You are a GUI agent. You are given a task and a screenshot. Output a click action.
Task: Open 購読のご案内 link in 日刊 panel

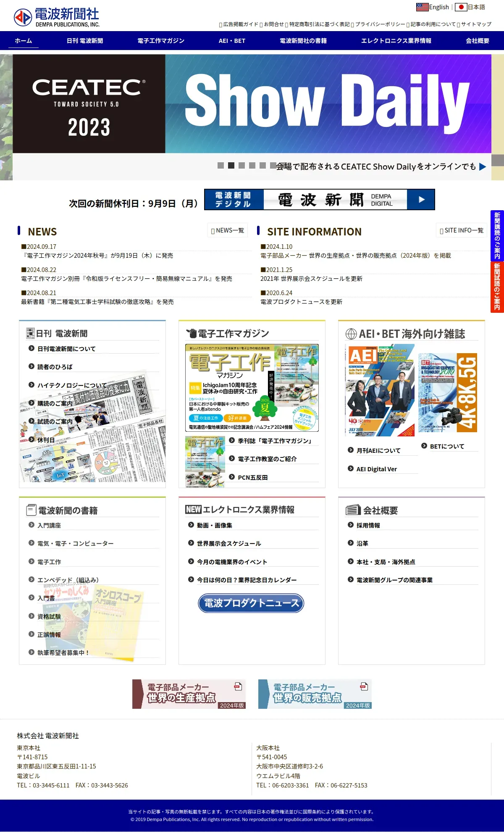click(55, 403)
